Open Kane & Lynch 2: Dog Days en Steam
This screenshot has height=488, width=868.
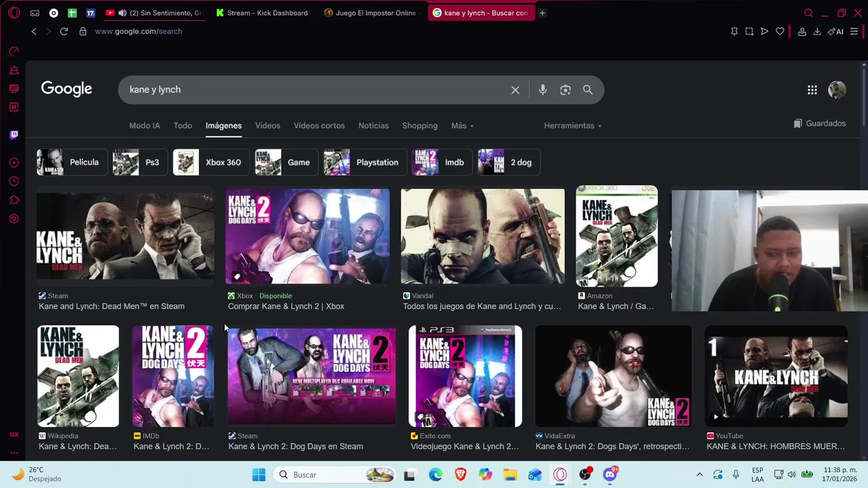(x=296, y=446)
